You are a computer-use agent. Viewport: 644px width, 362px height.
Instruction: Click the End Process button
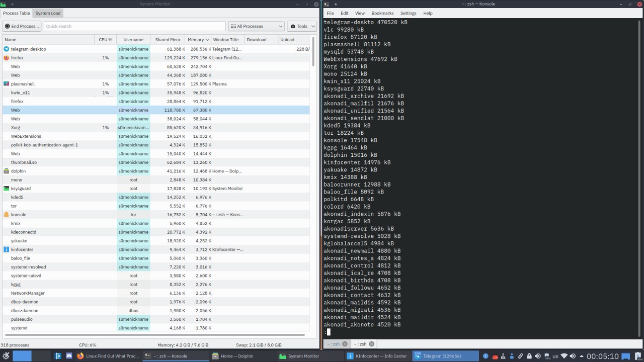[22, 26]
